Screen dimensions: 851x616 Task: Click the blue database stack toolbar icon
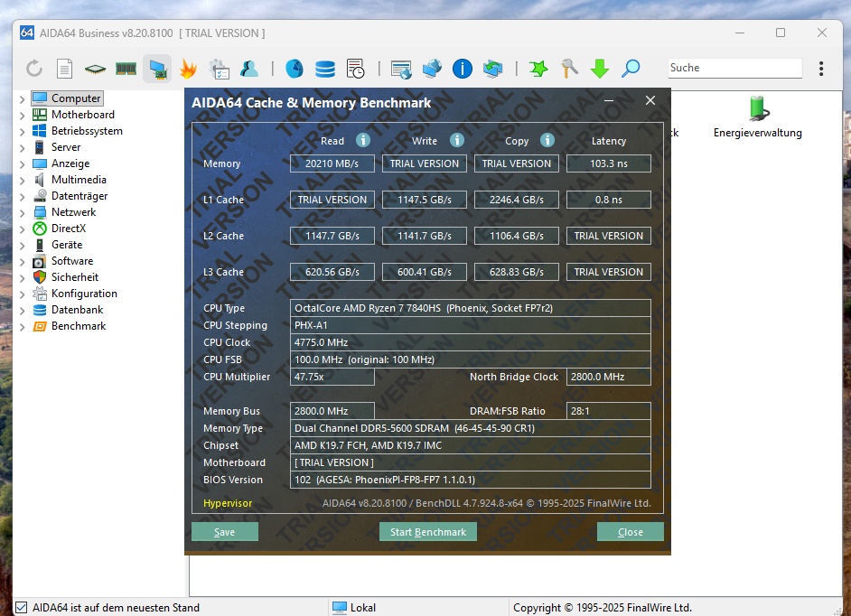[x=325, y=69]
